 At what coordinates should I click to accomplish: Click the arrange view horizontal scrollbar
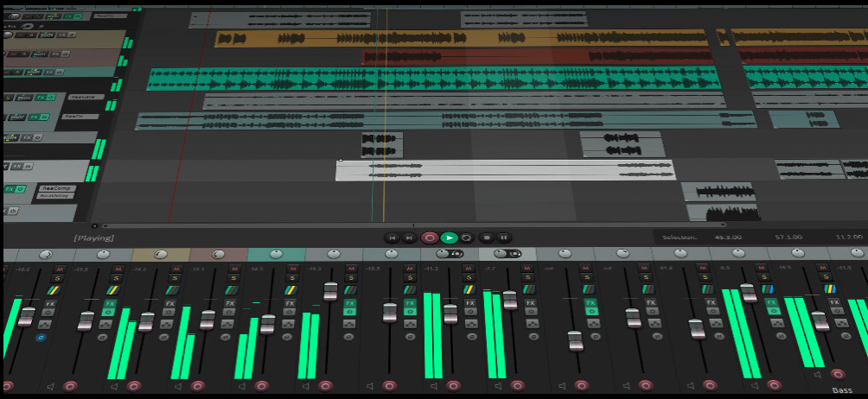[x=414, y=225]
